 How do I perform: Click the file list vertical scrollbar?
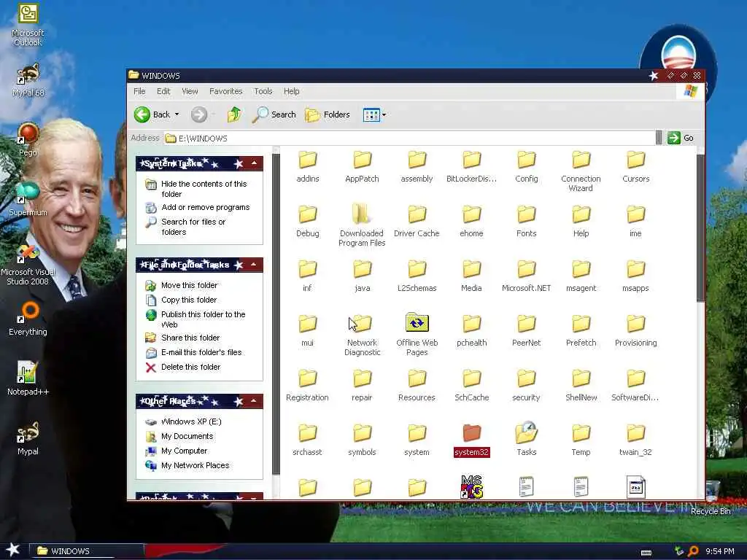(x=700, y=227)
